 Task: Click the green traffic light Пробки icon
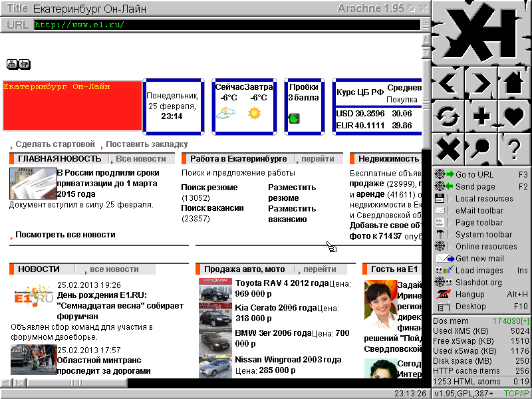tap(294, 119)
